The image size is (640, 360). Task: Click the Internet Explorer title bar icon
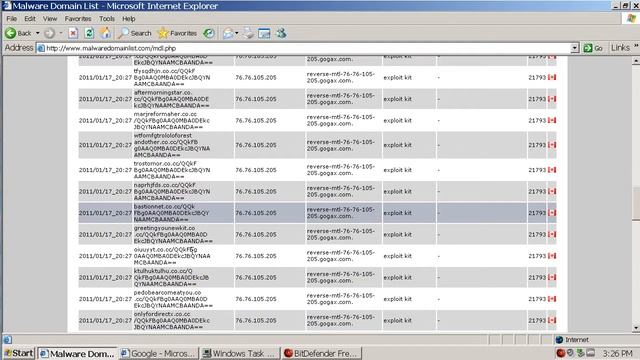(x=7, y=6)
